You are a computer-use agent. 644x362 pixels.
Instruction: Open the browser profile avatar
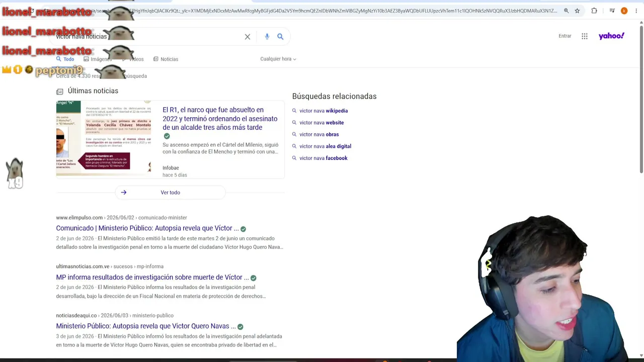point(624,11)
